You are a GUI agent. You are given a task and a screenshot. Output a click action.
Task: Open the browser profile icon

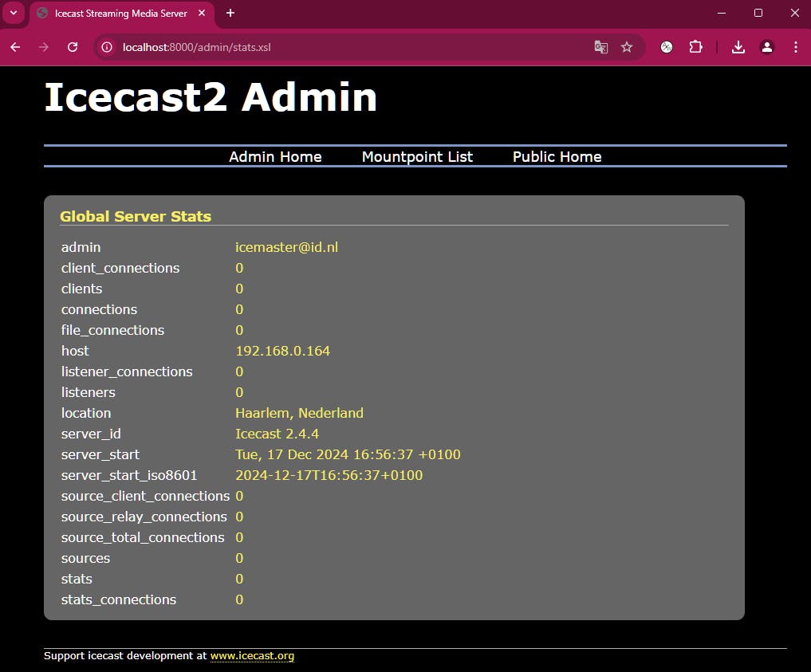[767, 47]
